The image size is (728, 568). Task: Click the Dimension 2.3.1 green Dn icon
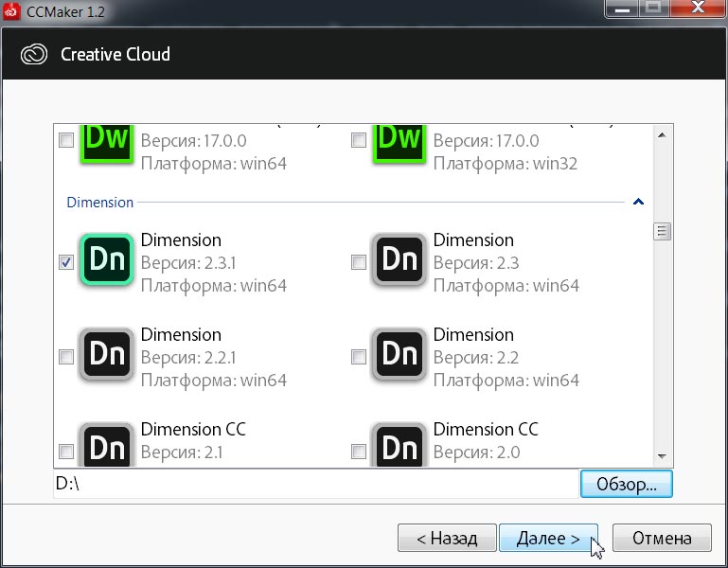(x=107, y=259)
